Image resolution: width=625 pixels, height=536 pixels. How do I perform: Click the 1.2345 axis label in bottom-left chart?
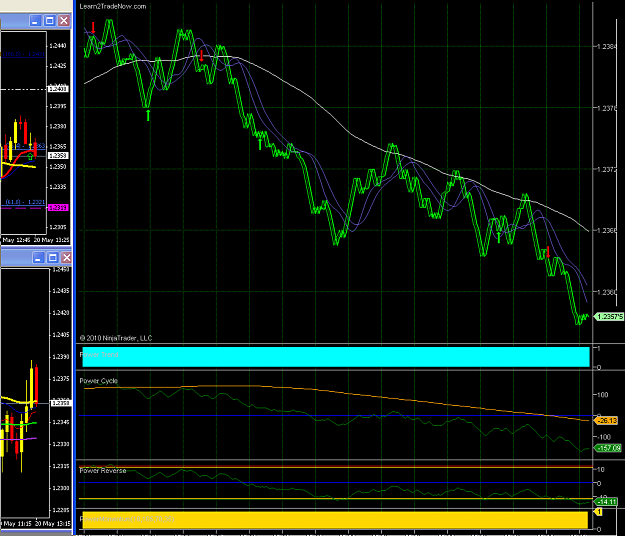[61, 422]
